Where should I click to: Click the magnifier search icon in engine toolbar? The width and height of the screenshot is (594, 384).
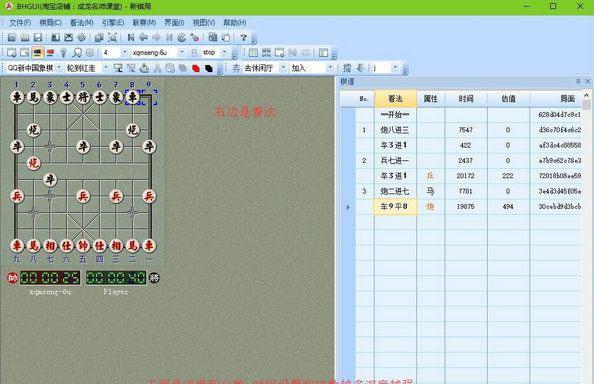77,53
